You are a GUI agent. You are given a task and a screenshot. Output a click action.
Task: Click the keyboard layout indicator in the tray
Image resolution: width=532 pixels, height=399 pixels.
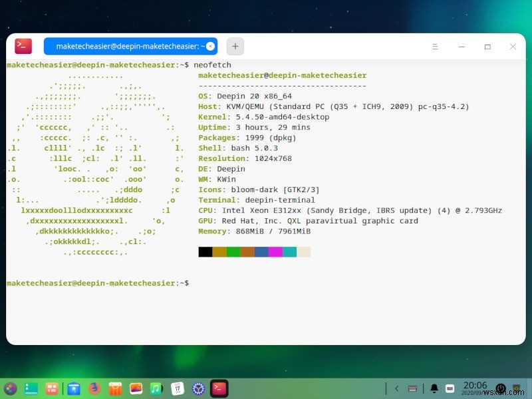[450, 388]
